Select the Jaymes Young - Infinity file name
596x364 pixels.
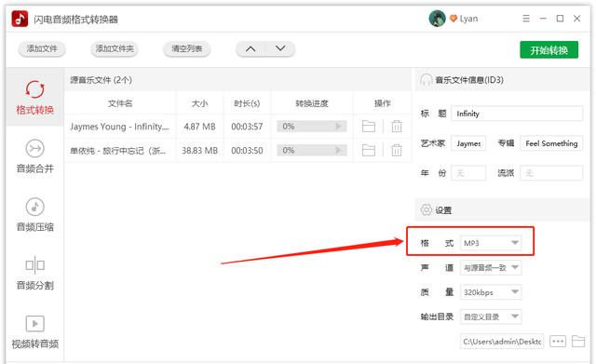coord(119,127)
